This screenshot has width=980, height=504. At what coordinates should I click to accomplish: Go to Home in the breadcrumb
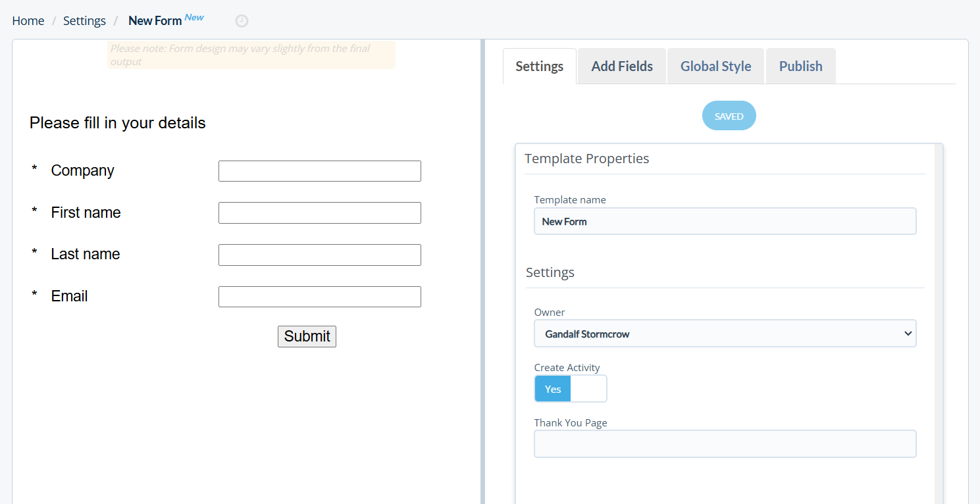pos(28,20)
